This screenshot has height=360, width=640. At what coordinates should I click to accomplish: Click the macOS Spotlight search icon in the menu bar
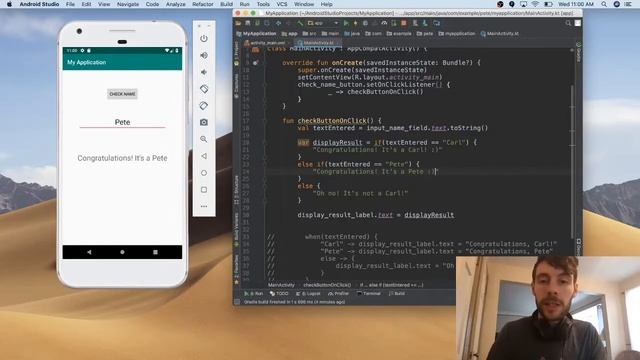pos(604,4)
